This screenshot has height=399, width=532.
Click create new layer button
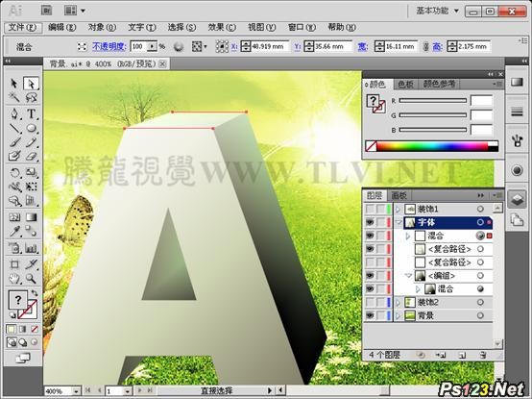pos(462,355)
